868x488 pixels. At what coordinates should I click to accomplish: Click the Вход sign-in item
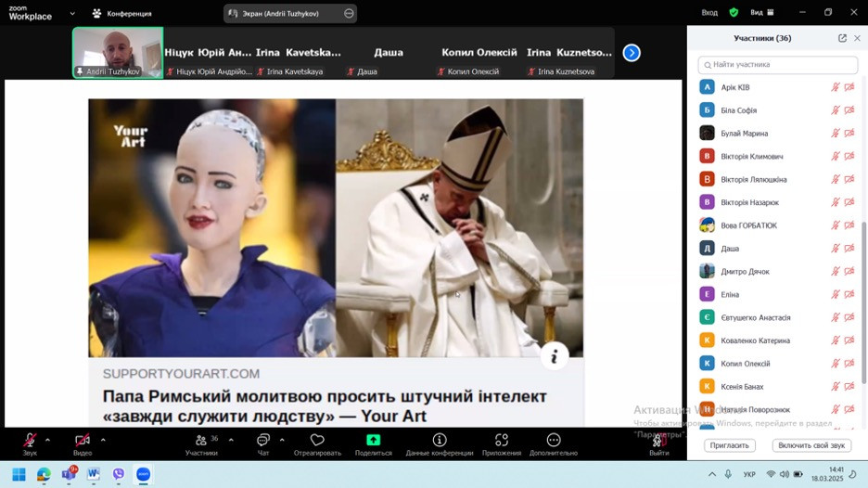(709, 13)
